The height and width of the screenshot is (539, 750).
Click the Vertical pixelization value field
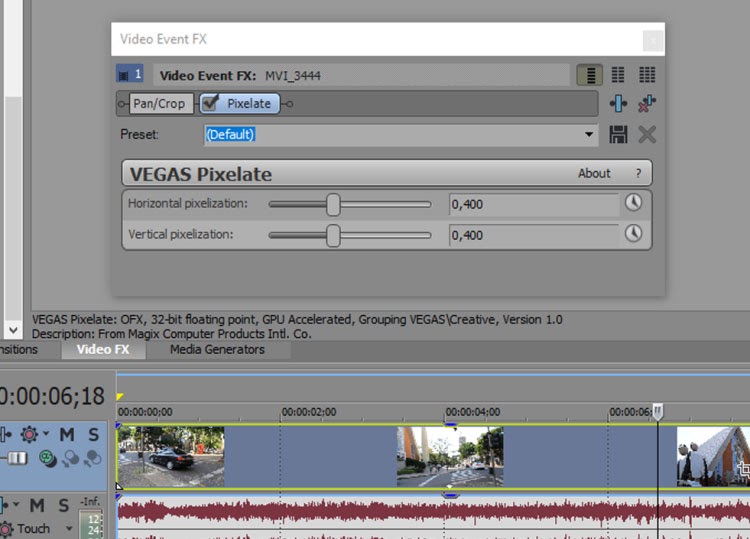533,235
